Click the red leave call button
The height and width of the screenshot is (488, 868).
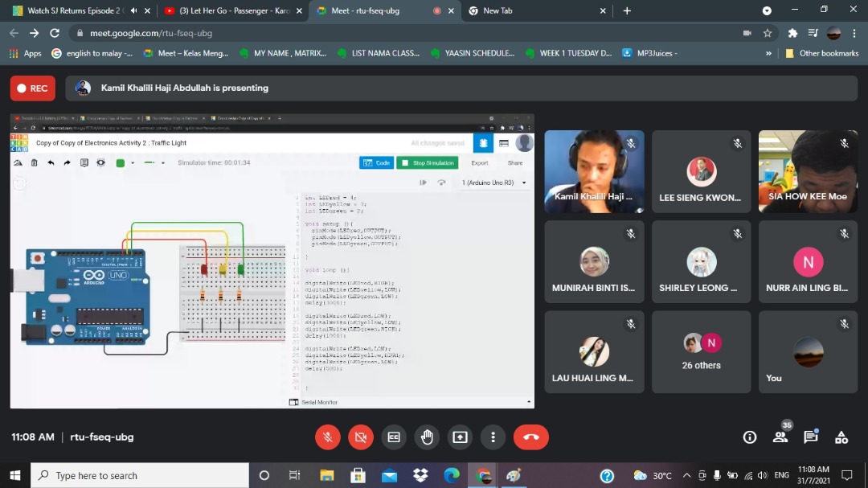pos(530,437)
